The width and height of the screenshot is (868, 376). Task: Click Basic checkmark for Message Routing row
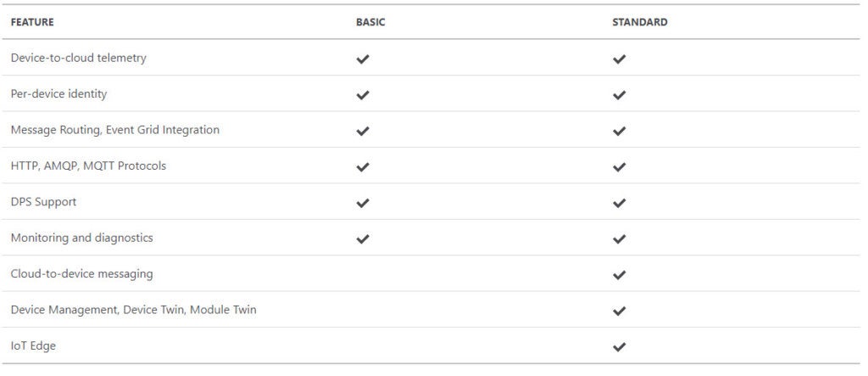tap(363, 131)
